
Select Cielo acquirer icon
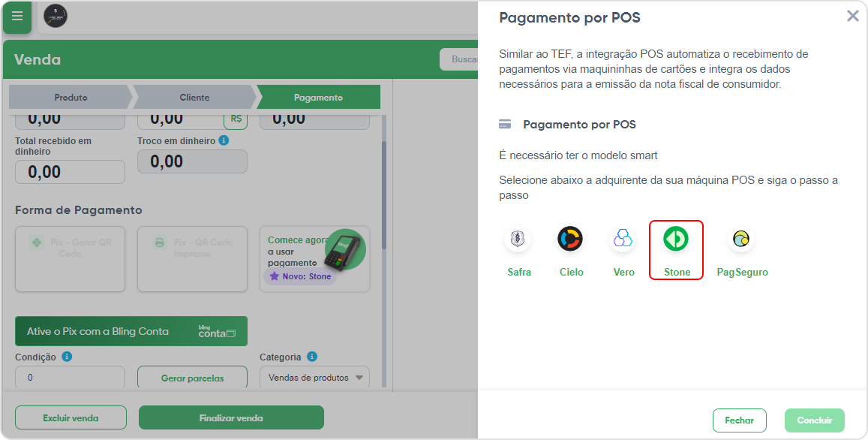pos(570,240)
